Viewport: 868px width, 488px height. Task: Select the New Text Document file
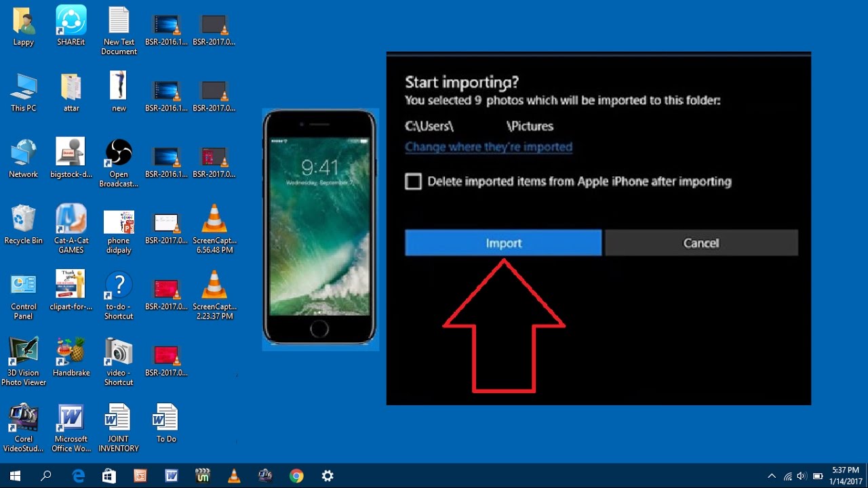(x=119, y=31)
